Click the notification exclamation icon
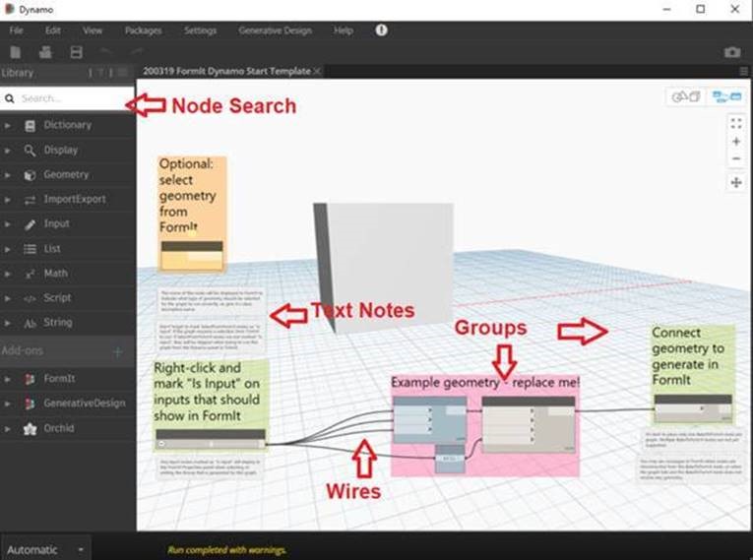This screenshot has width=753, height=560. pos(381,31)
